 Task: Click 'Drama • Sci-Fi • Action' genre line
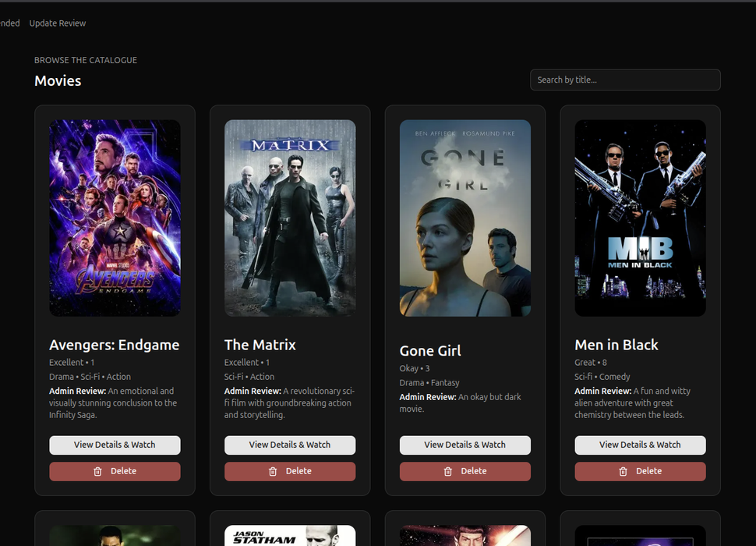(90, 377)
